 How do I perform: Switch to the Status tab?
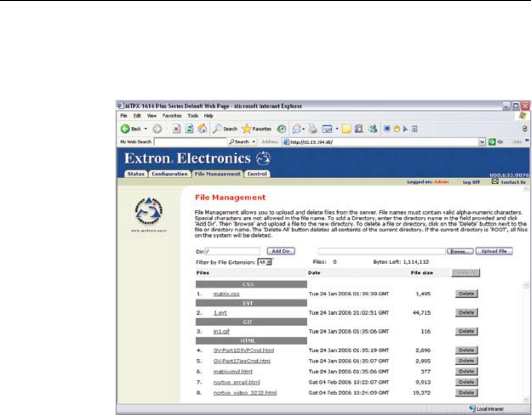pyautogui.click(x=136, y=174)
